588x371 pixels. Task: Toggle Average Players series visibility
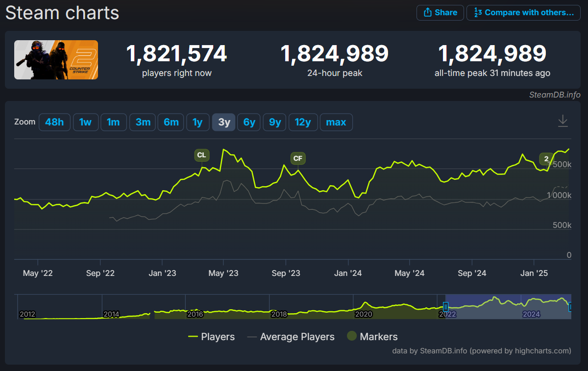[x=291, y=337]
